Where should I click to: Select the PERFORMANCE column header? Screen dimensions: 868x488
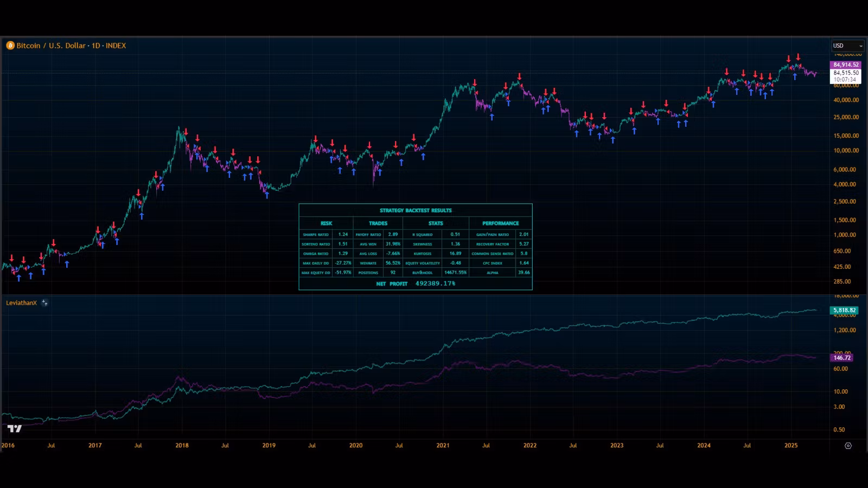coord(500,223)
